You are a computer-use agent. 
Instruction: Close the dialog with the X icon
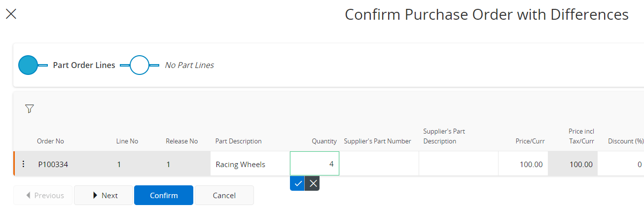(11, 14)
